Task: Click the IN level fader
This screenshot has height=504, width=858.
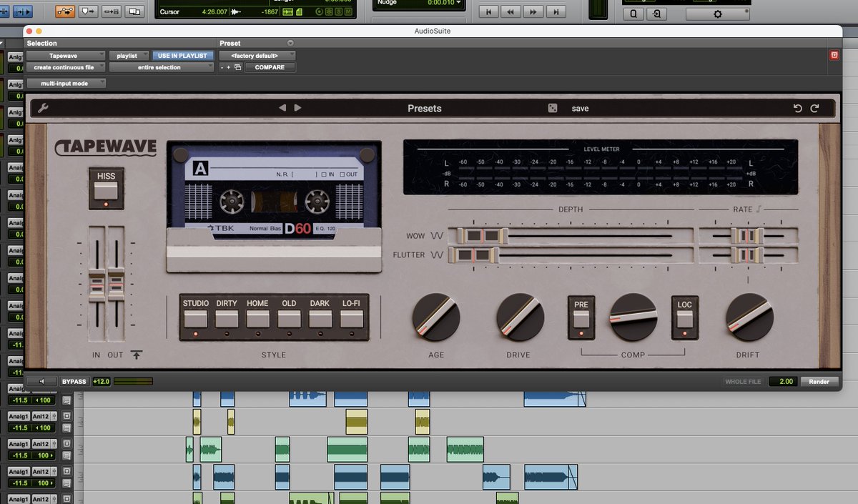Action: [97, 284]
